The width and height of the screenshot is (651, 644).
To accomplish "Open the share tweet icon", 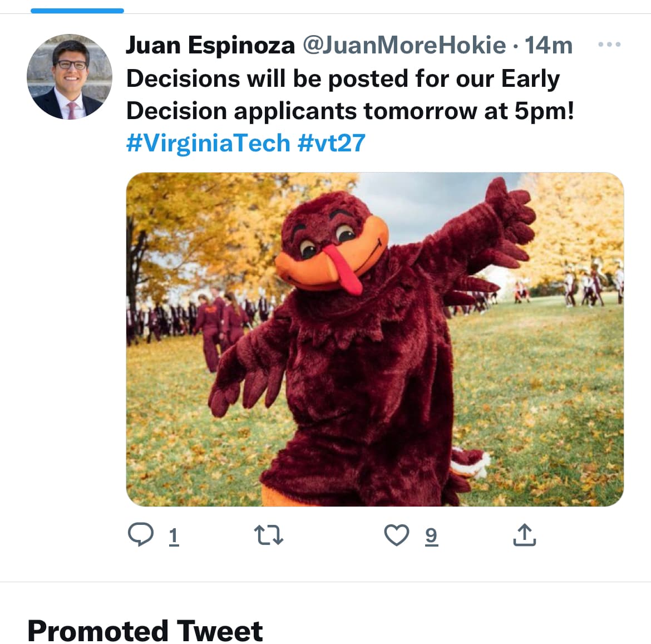I will (524, 535).
